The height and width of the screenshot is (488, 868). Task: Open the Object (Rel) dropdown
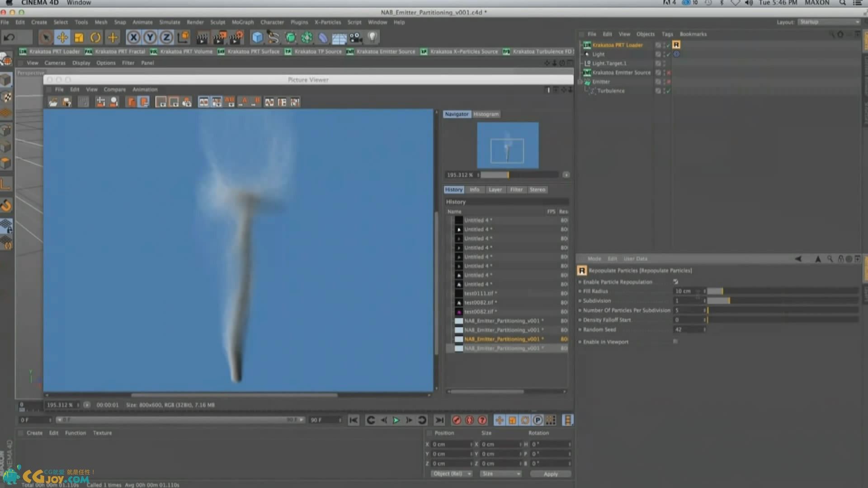coord(451,474)
